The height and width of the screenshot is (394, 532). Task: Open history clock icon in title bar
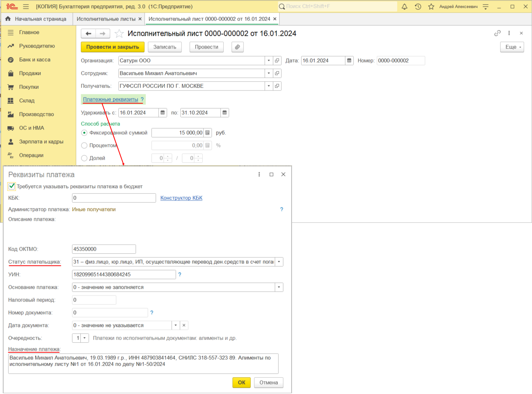(x=418, y=7)
